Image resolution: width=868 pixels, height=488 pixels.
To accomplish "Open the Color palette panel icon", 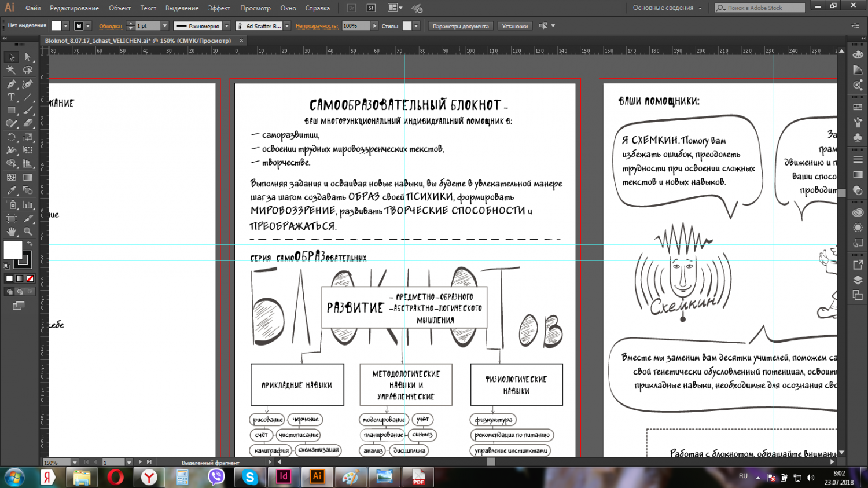I will coord(858,55).
